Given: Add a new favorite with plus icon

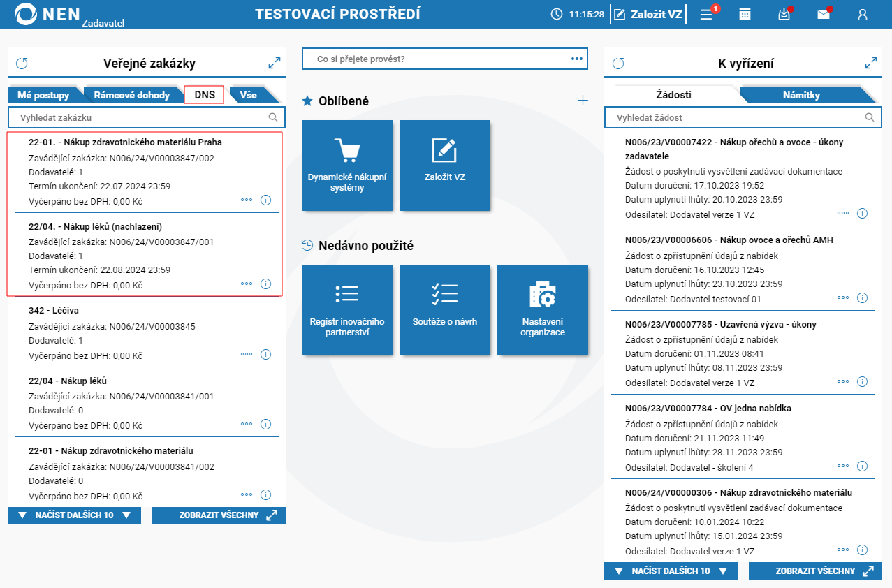Looking at the screenshot, I should 583,101.
